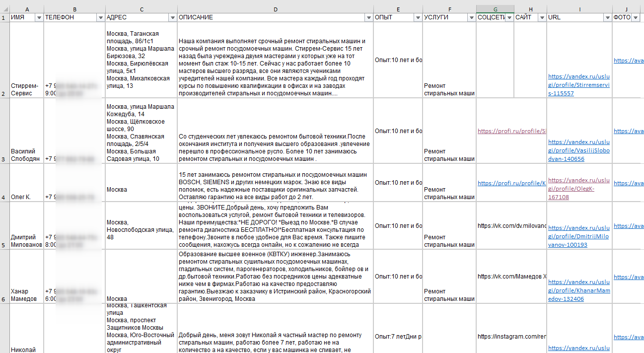Select column D header

(275, 9)
